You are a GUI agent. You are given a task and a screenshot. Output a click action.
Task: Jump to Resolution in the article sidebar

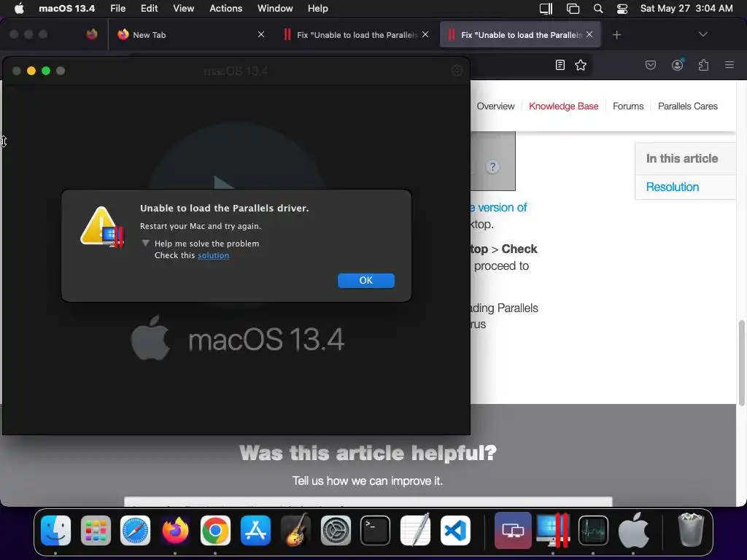tap(672, 187)
